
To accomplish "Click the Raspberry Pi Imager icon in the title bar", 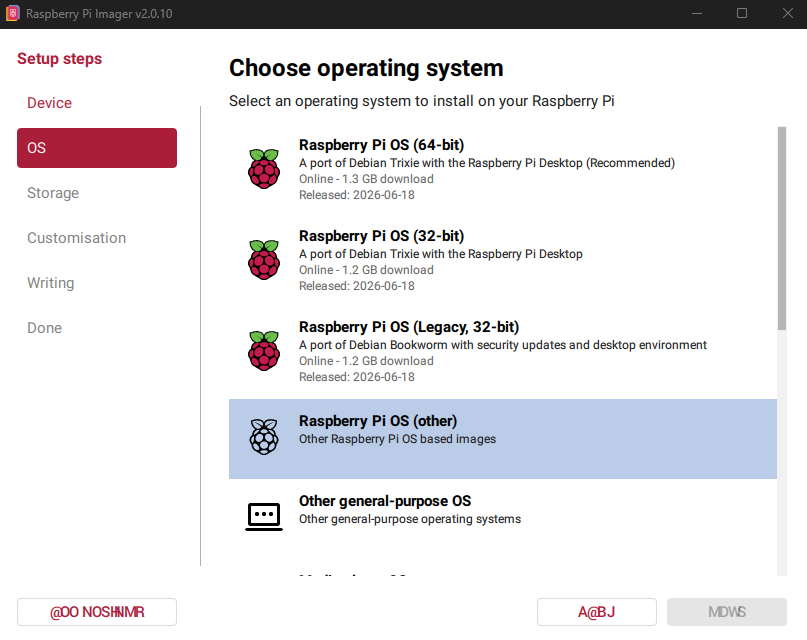I will (13, 13).
